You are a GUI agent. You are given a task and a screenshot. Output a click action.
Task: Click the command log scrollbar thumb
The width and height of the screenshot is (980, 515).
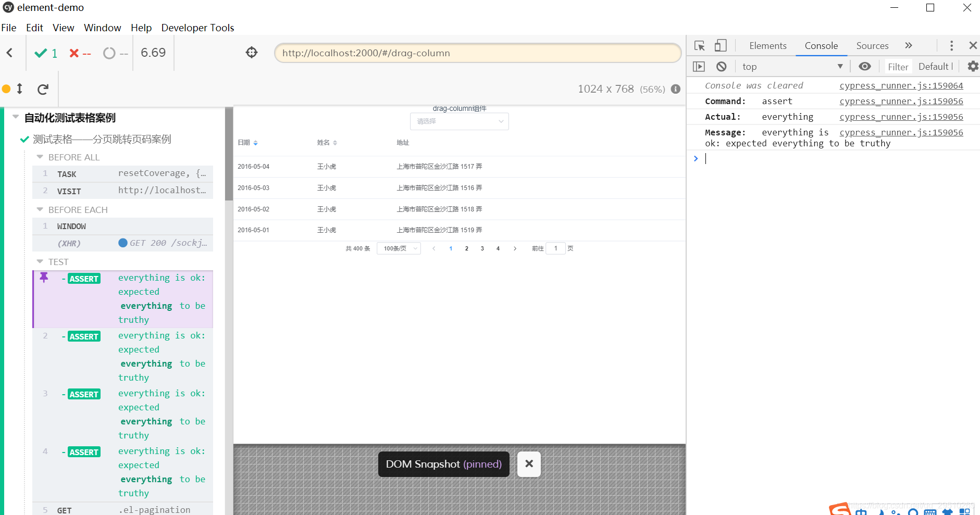(229, 154)
